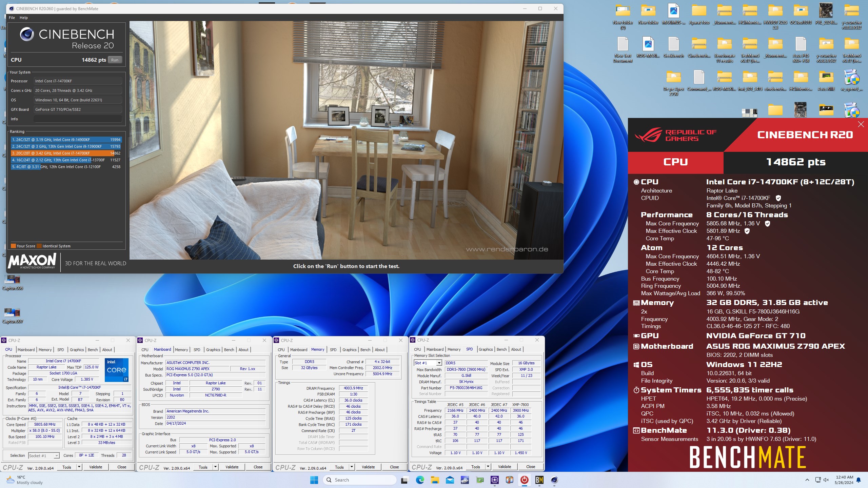Image resolution: width=868 pixels, height=488 pixels.
Task: Select the Capture007 desktop image icon
Action: tap(13, 316)
